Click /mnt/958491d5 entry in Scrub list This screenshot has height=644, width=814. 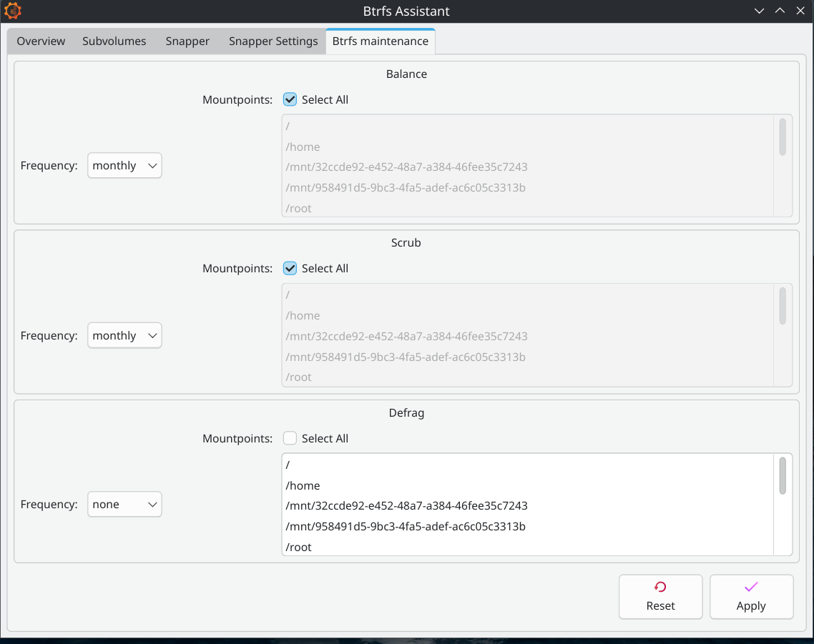pos(528,357)
